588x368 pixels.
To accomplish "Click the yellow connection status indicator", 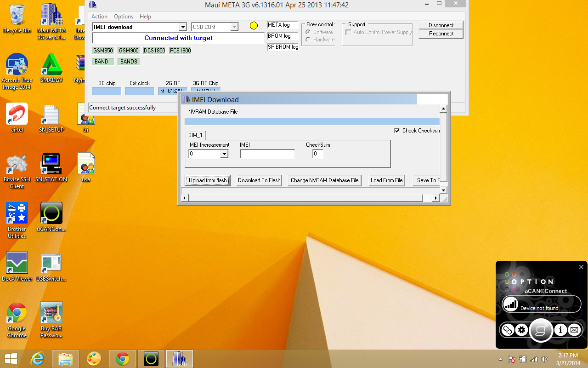I will click(x=254, y=26).
